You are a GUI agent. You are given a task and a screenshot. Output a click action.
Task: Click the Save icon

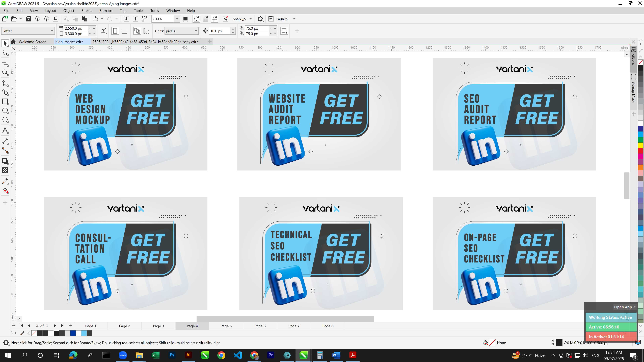tap(29, 19)
